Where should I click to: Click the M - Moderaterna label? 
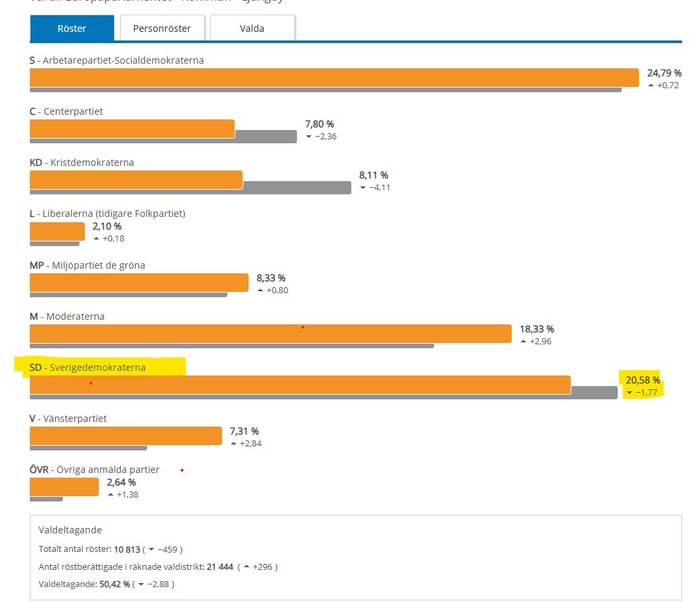tap(67, 316)
